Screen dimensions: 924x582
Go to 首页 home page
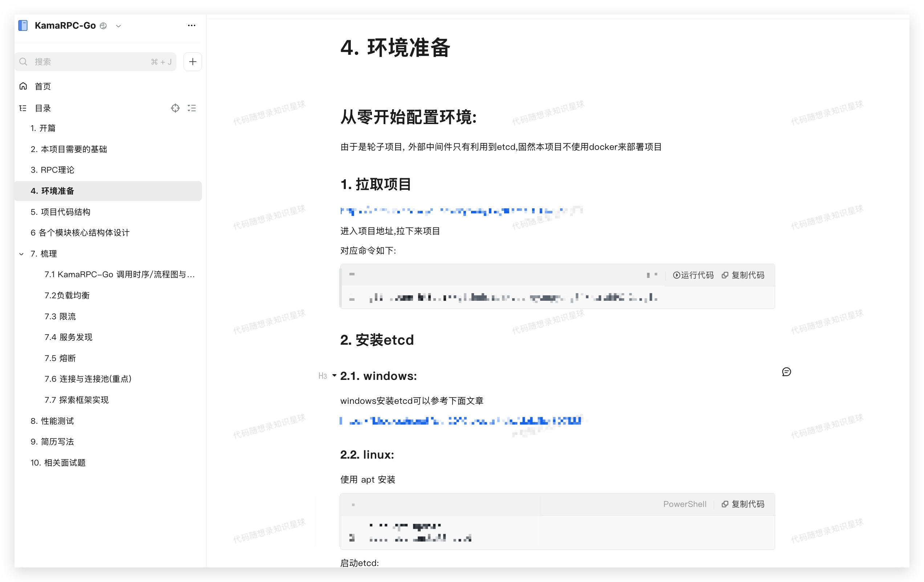pos(42,86)
